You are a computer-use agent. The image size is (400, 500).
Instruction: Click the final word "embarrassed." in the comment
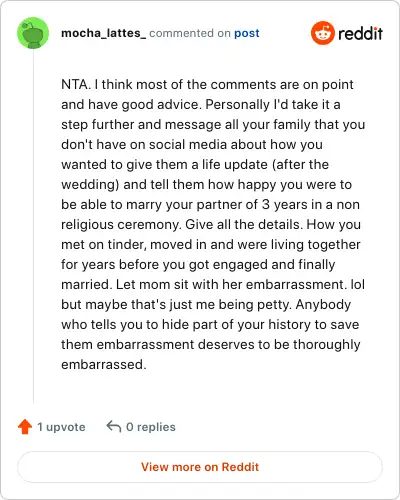tap(104, 364)
